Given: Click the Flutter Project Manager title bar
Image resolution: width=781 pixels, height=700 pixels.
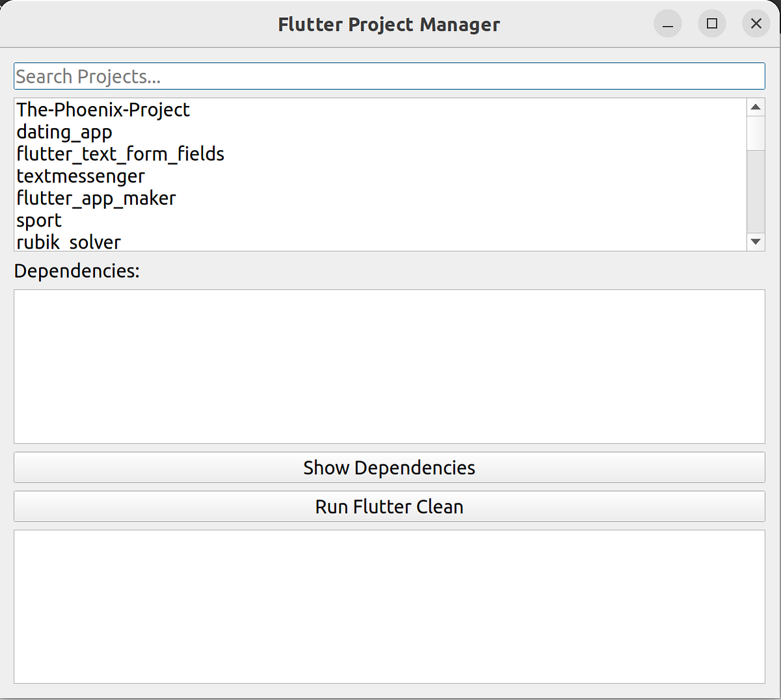Looking at the screenshot, I should coord(389,24).
